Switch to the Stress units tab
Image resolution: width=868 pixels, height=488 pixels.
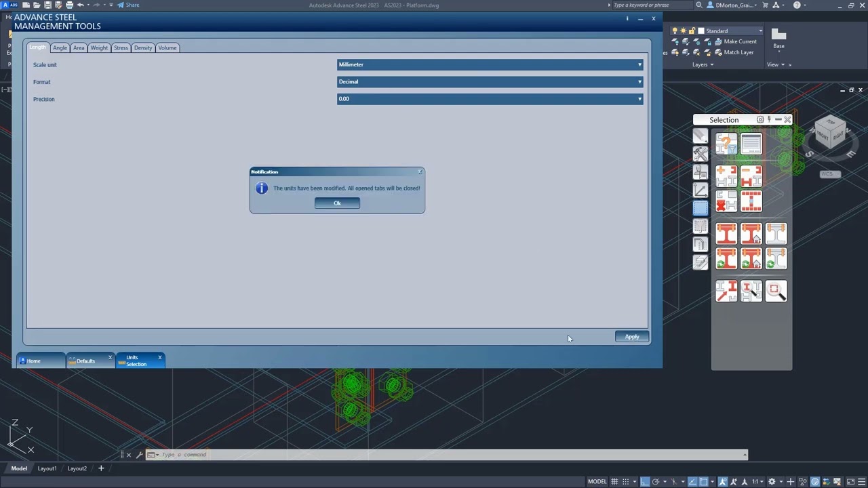121,47
